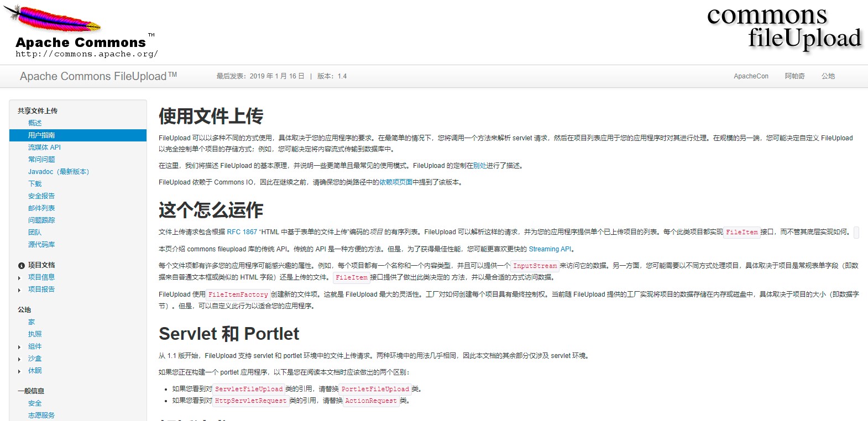Open 志愿服务 sidebar link

click(x=41, y=415)
